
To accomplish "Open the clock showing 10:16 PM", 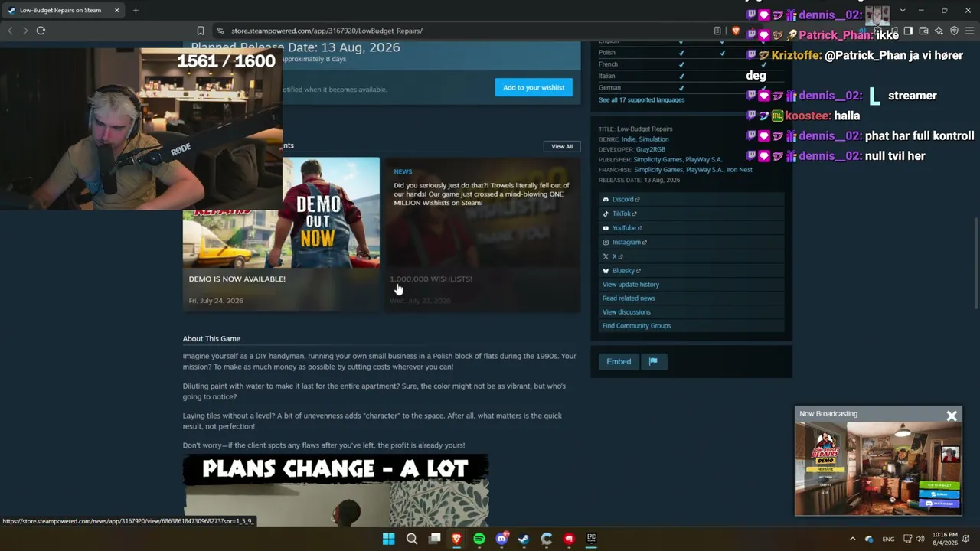I will [945, 539].
